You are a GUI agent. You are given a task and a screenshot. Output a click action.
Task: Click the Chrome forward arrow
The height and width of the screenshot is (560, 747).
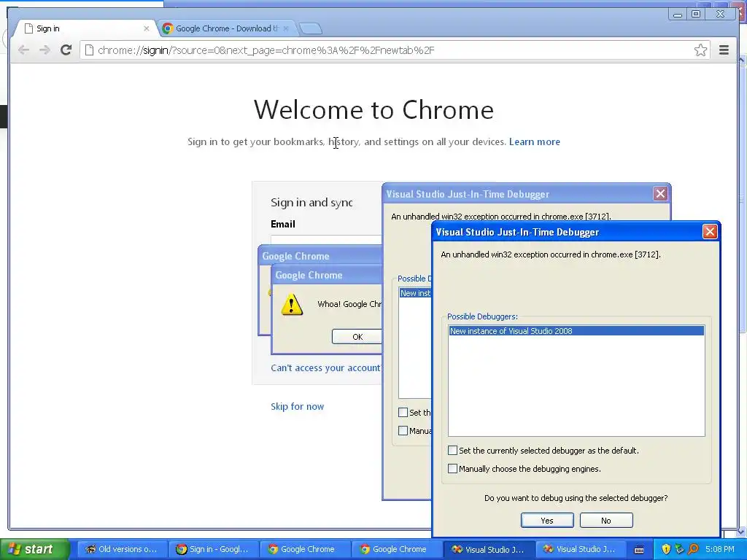click(x=44, y=50)
